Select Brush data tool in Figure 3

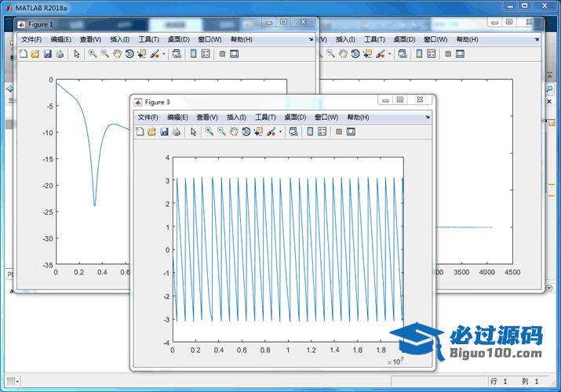(271, 132)
